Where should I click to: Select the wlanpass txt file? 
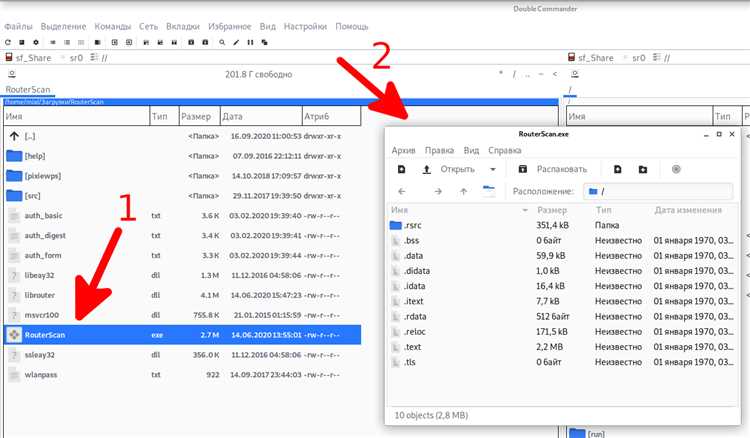pos(182,374)
